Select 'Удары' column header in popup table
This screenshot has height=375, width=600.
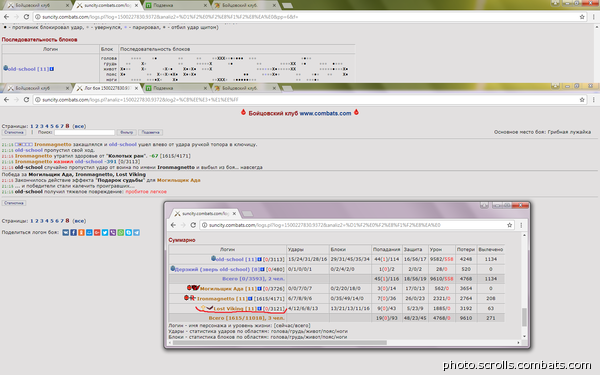pyautogui.click(x=295, y=249)
